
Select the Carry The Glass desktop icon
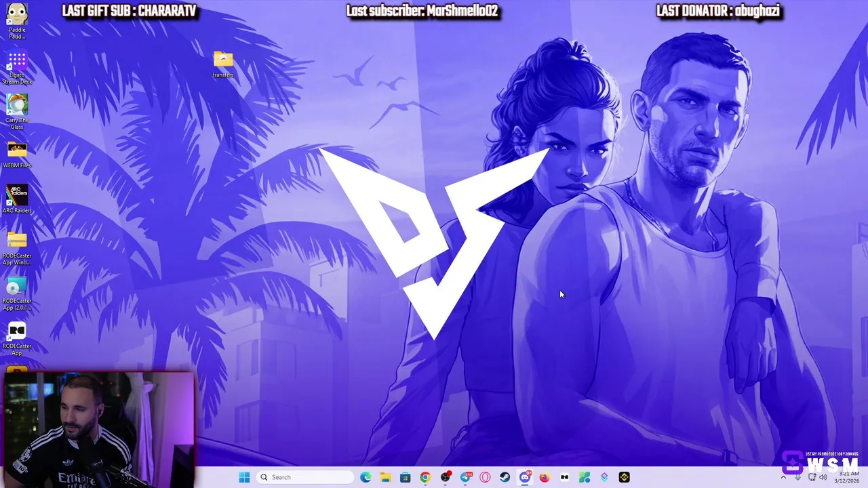point(17,112)
